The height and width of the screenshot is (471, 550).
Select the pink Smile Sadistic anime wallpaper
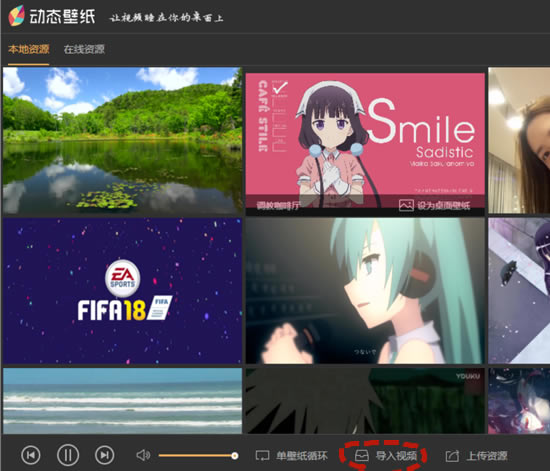[x=365, y=143]
